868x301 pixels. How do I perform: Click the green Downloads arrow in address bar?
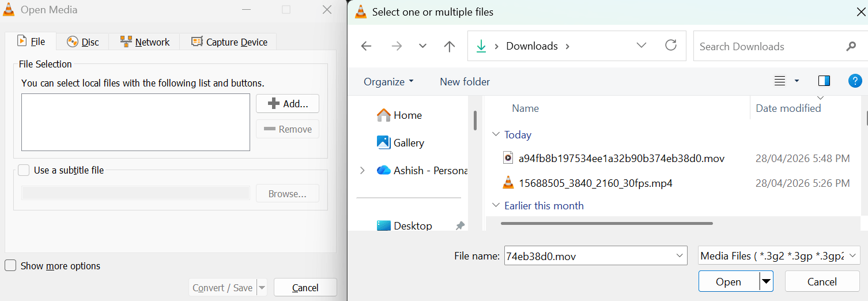point(481,46)
